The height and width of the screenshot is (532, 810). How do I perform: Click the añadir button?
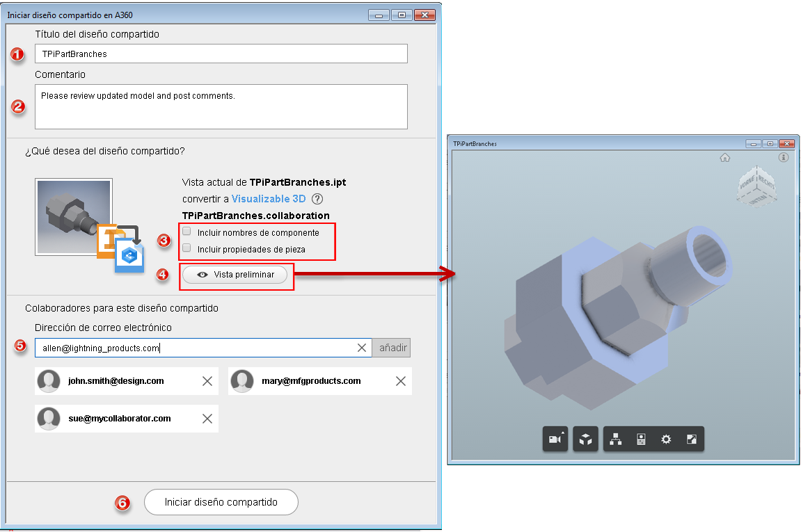pyautogui.click(x=392, y=348)
